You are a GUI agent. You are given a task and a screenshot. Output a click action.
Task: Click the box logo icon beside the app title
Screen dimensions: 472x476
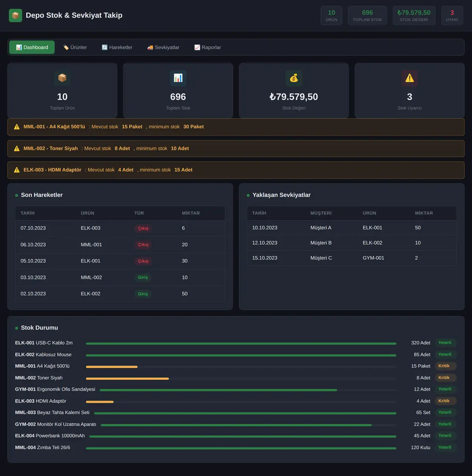tap(15, 15)
